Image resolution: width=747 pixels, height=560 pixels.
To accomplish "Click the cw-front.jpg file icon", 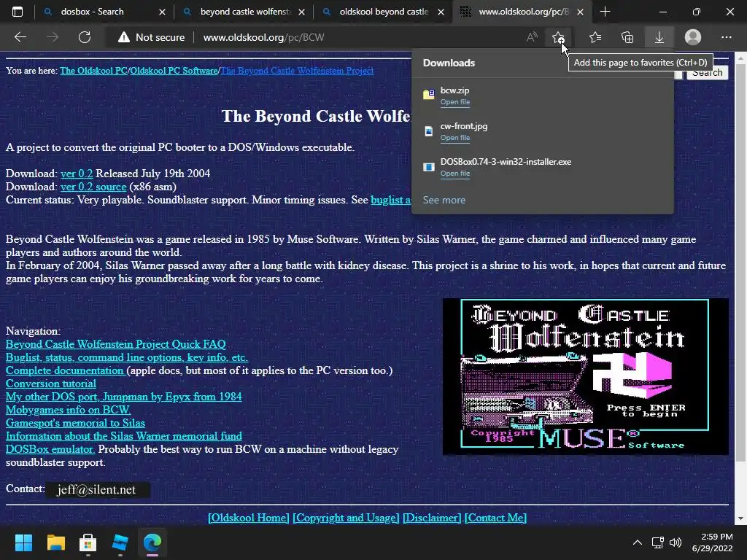I will 429,131.
